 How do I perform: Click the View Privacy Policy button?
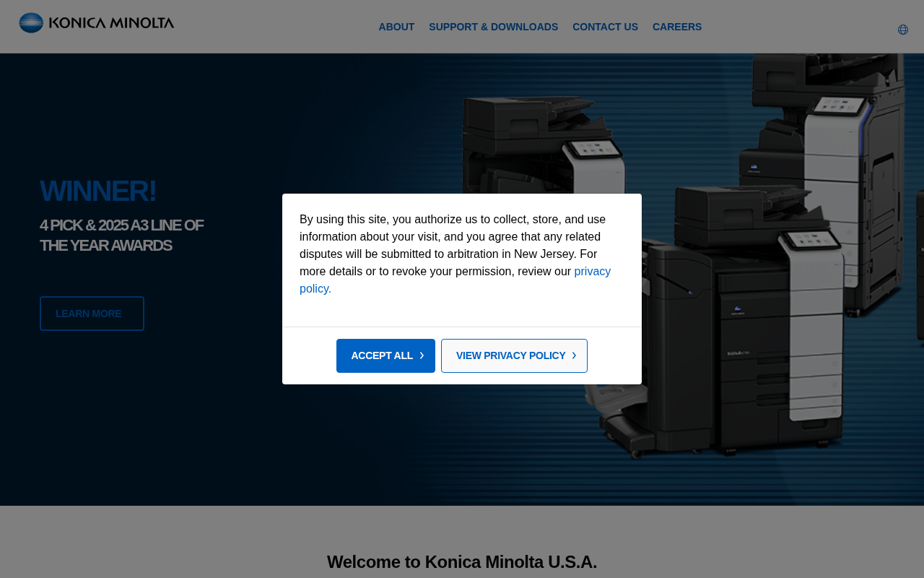[x=514, y=355]
